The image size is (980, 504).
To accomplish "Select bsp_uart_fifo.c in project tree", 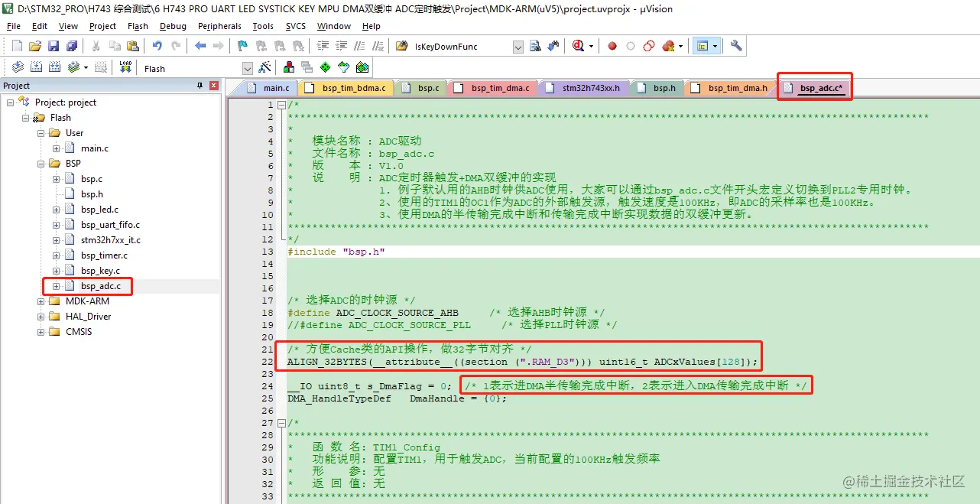I will pos(110,225).
